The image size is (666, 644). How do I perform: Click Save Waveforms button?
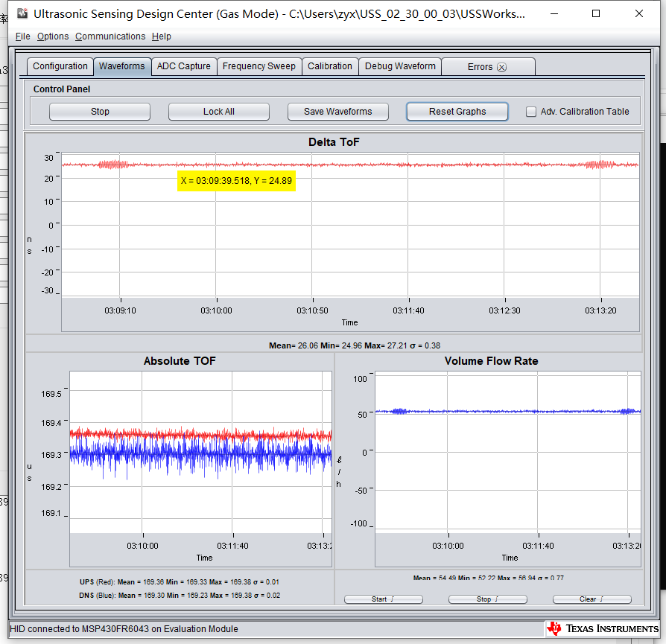[338, 112]
